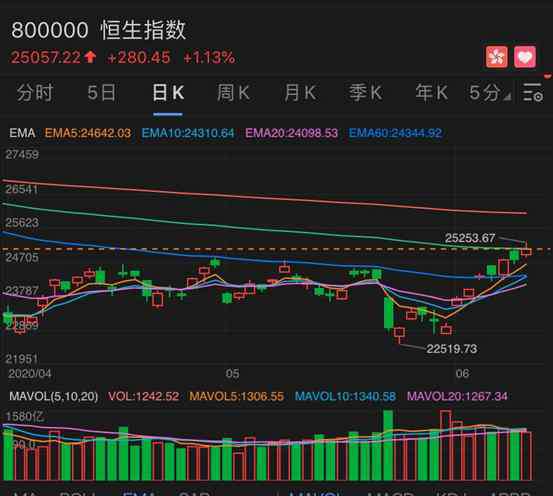Switch to the 5日 five-day tab
Screen dimensions: 553x496
tap(102, 93)
